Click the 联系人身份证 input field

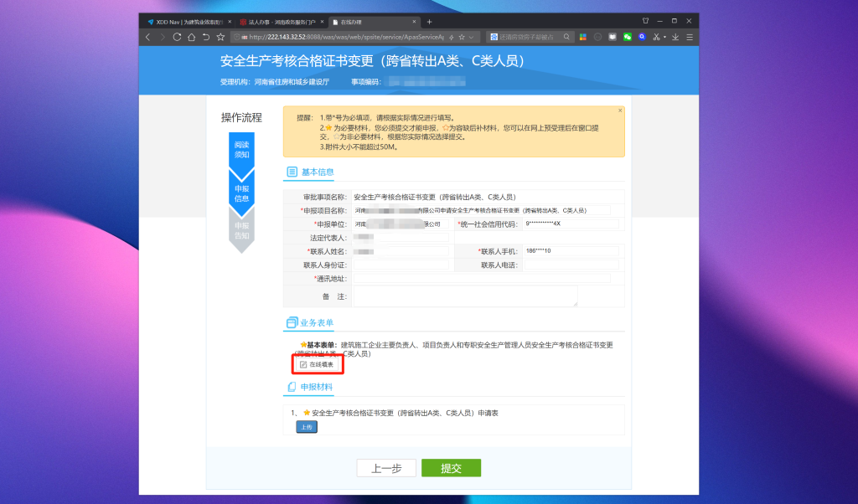point(401,265)
